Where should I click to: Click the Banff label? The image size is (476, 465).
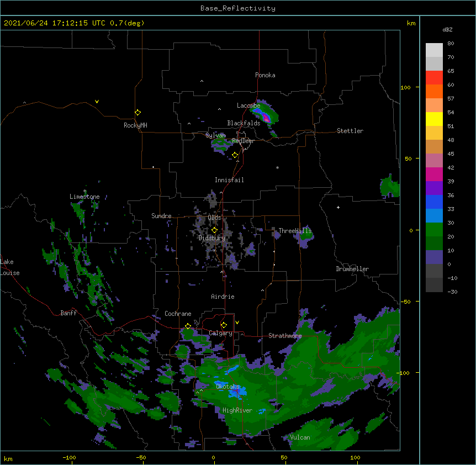(x=68, y=313)
